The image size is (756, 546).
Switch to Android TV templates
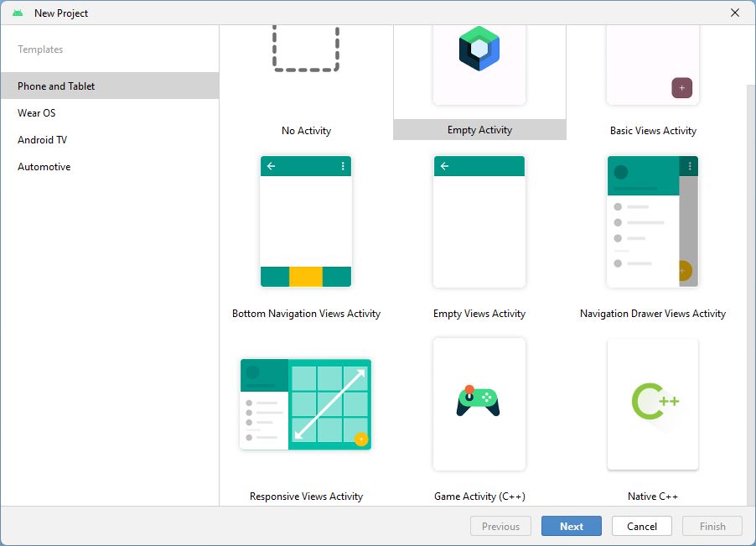tap(110, 140)
